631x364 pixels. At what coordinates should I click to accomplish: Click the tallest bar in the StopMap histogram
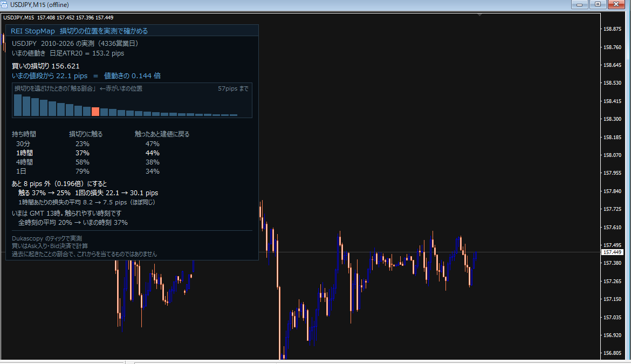(x=18, y=105)
